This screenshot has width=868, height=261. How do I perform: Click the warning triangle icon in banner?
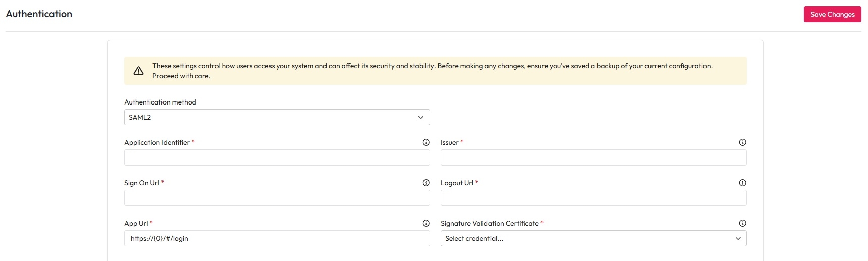pos(138,71)
